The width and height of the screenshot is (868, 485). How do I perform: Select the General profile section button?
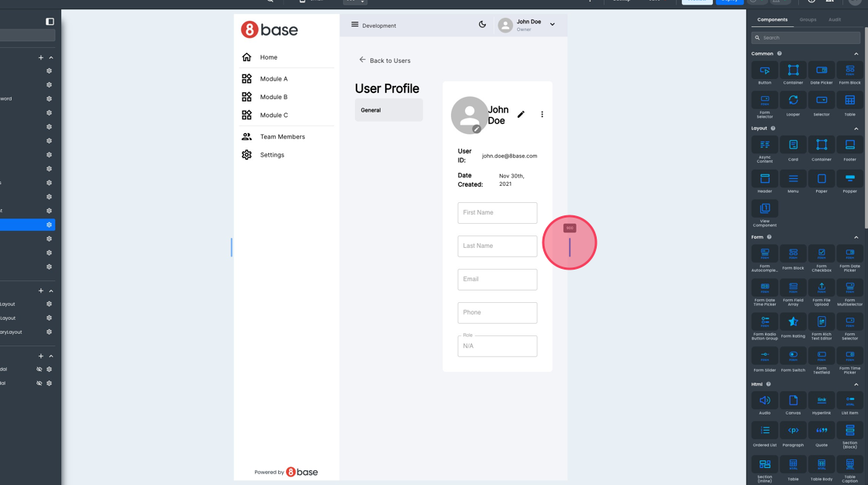tap(388, 110)
